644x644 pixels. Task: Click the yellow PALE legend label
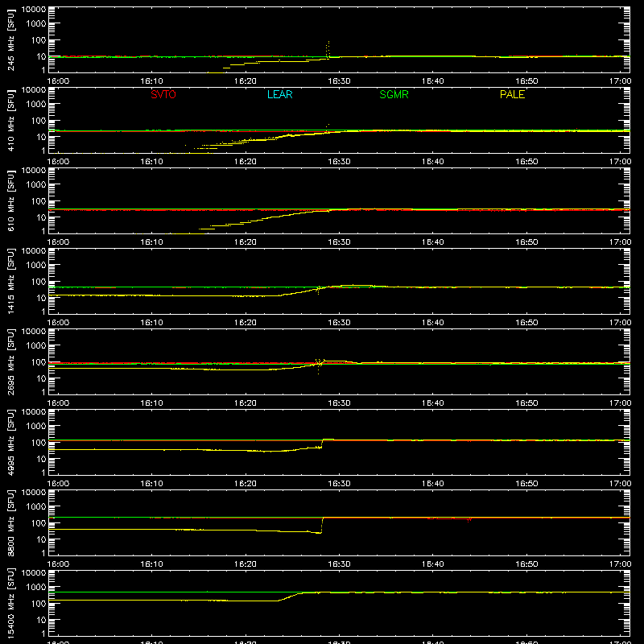coord(512,94)
